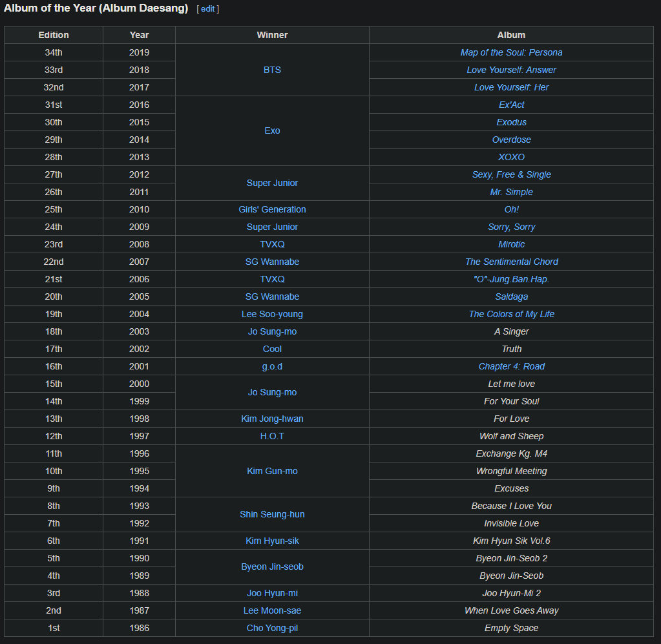
Task: Click When Love Goes Away album text
Action: click(511, 610)
